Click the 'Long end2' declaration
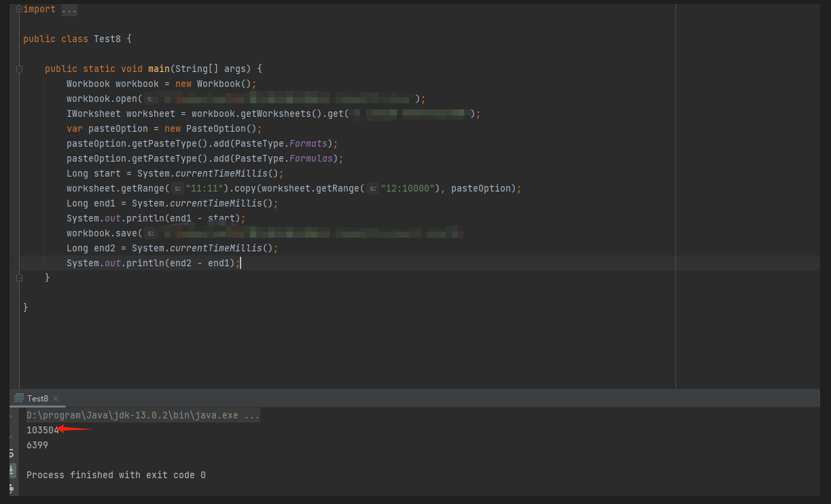The height and width of the screenshot is (504, 831). click(x=91, y=248)
